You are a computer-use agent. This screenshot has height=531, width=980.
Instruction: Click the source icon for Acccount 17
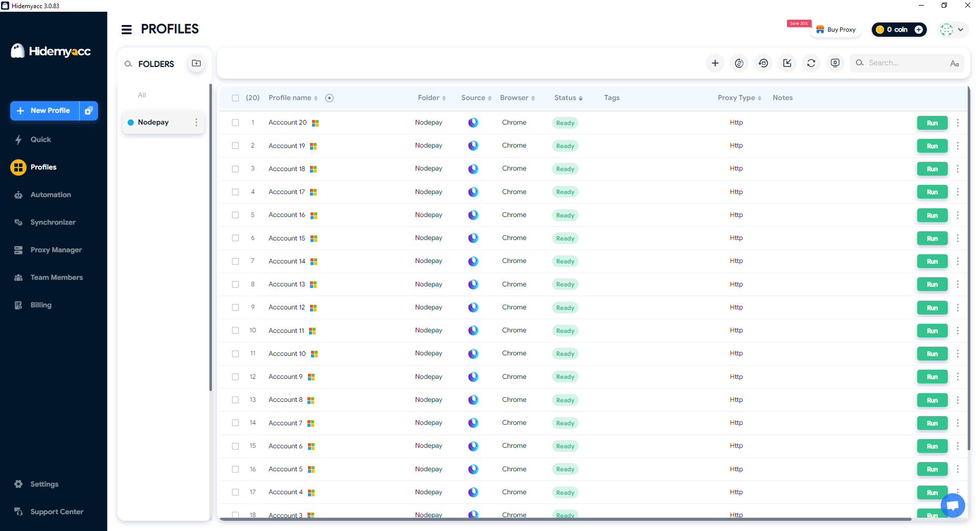pos(473,192)
